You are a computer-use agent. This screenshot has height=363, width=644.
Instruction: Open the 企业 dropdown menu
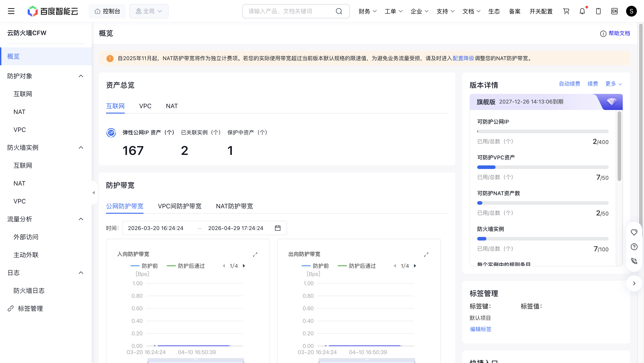[x=419, y=11]
